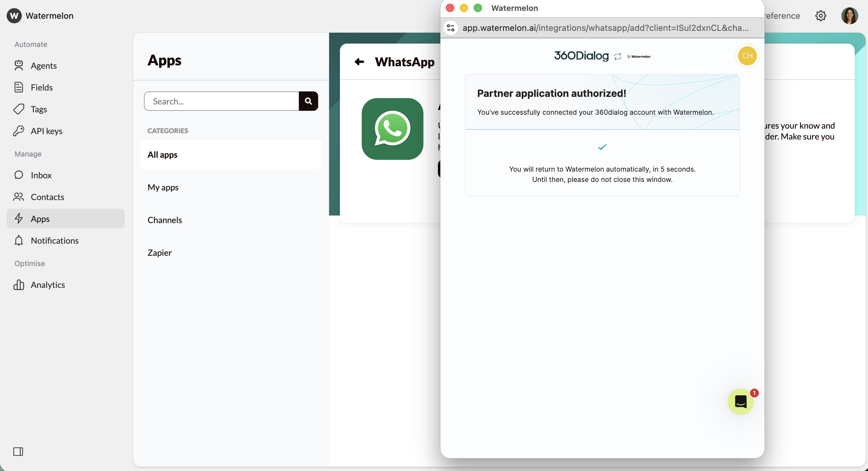This screenshot has height=471, width=868.
Task: Click the site controls icon in address bar
Action: [451, 28]
